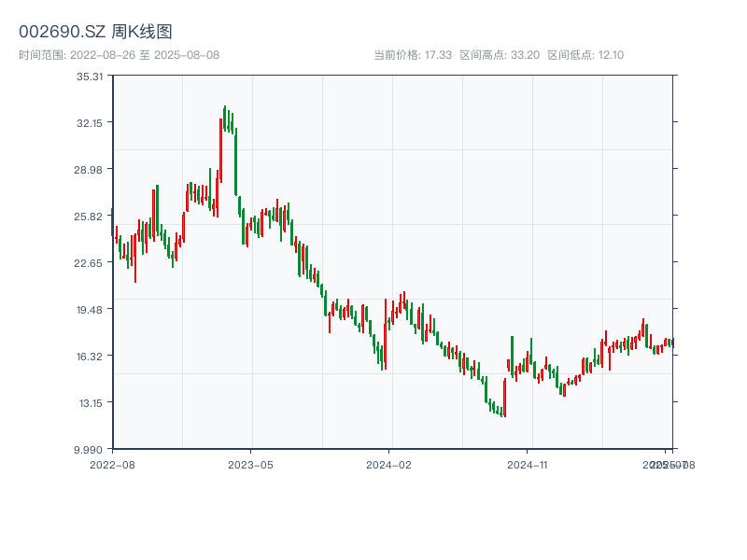Click the 002690.SZ 周K线图 chart title
The height and width of the screenshot is (560, 747).
tap(95, 33)
